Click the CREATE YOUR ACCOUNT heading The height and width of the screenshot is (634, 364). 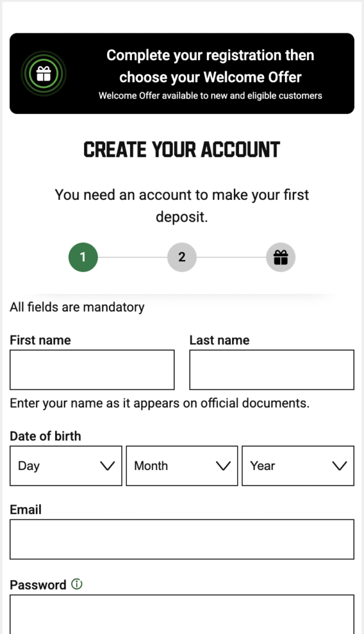tap(182, 149)
